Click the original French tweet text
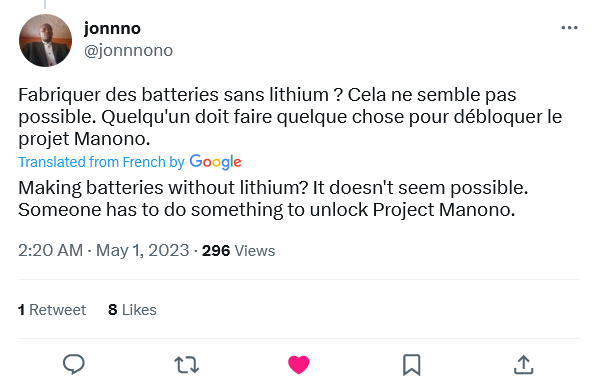Screen dimensions: 598x390 (x=290, y=117)
